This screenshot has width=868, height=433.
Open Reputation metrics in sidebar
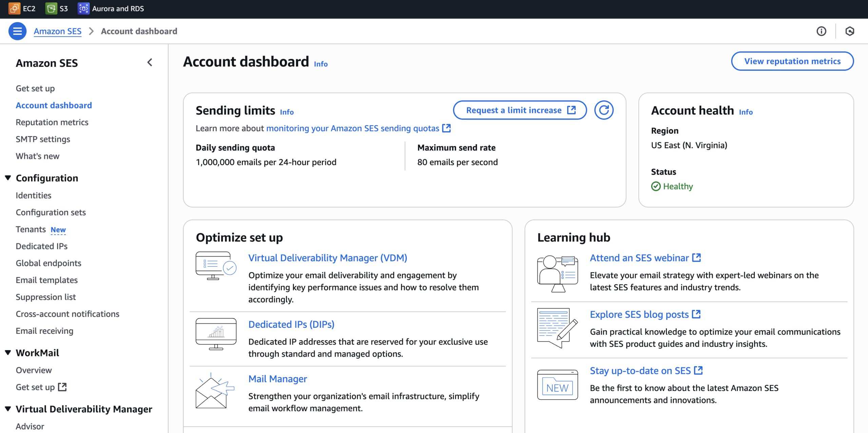(x=52, y=122)
